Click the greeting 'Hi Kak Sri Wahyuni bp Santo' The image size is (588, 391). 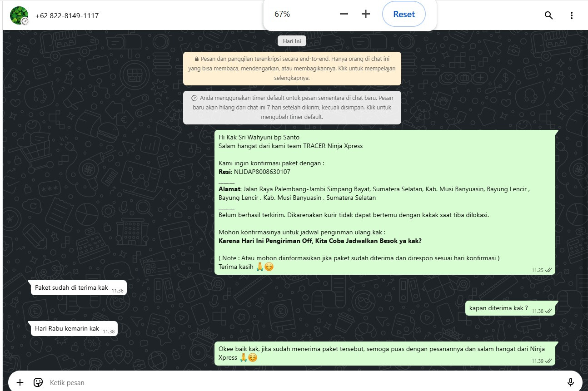coord(259,137)
